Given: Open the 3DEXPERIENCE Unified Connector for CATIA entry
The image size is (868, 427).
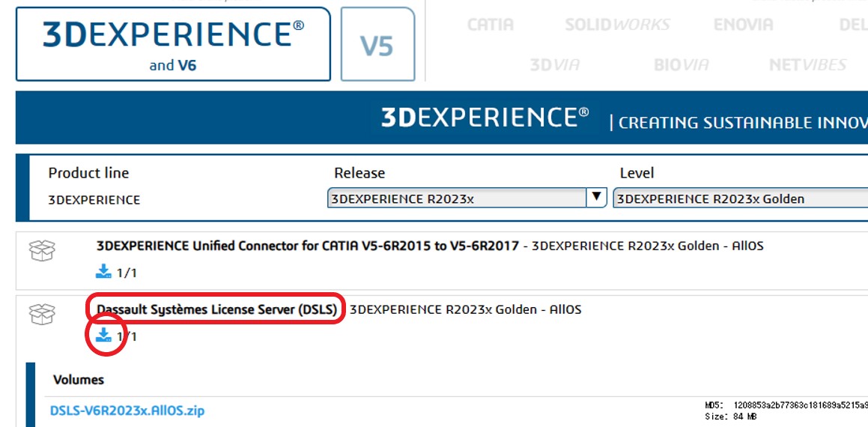Looking at the screenshot, I should 307,246.
